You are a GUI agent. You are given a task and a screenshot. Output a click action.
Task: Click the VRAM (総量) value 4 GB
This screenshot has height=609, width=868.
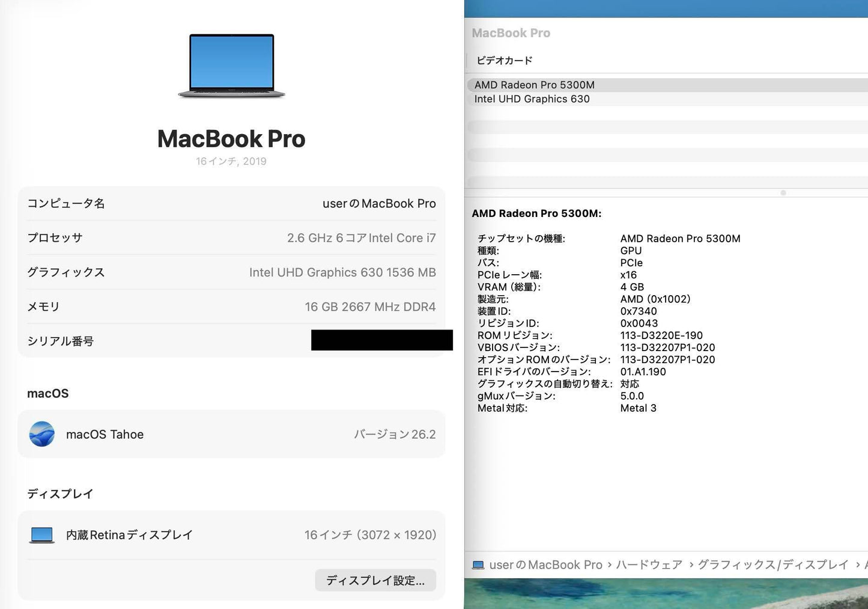click(x=632, y=287)
